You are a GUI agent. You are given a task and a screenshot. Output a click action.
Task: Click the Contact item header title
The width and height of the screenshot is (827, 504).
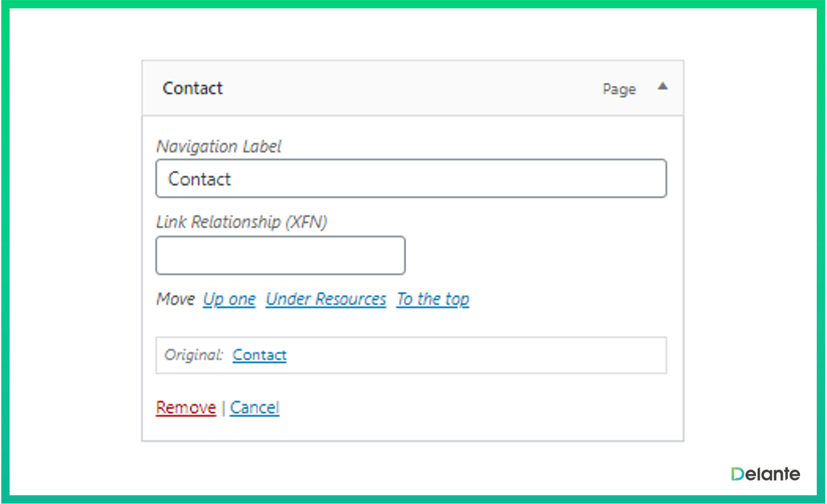point(192,88)
